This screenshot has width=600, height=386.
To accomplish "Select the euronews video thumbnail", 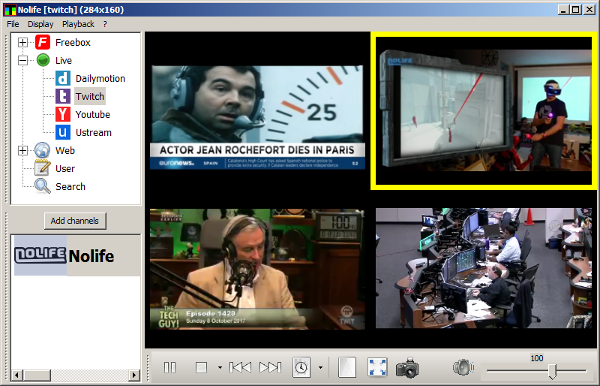I will [257, 117].
